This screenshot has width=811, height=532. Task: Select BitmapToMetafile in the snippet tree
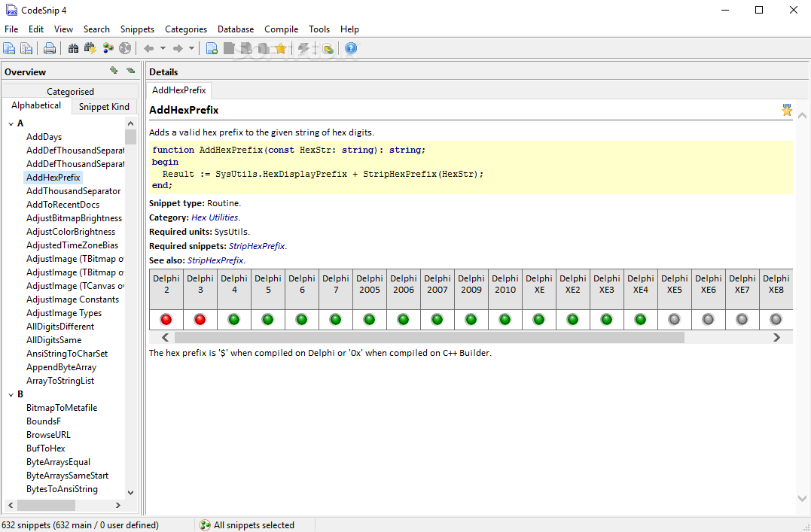pyautogui.click(x=62, y=408)
